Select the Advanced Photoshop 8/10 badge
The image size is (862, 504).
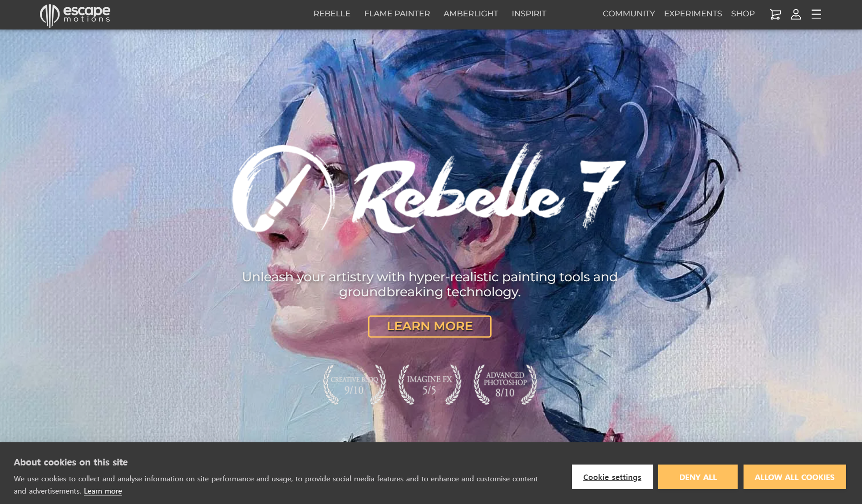(x=505, y=385)
